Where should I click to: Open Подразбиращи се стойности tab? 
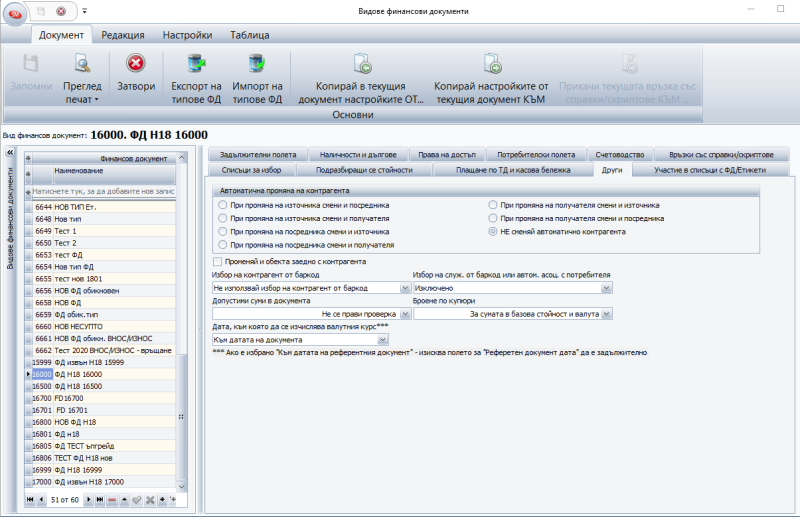(x=364, y=170)
